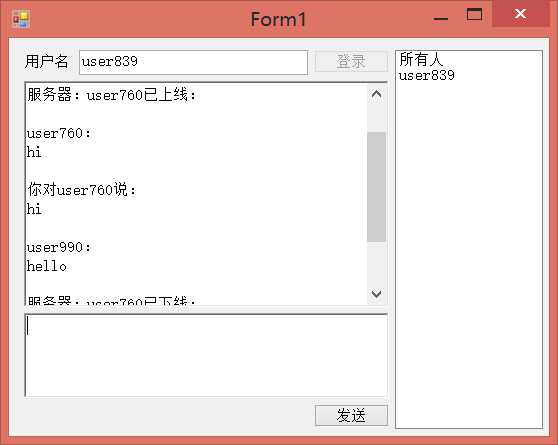Click the 'hello' message in chat log
The height and width of the screenshot is (445, 558).
point(47,266)
